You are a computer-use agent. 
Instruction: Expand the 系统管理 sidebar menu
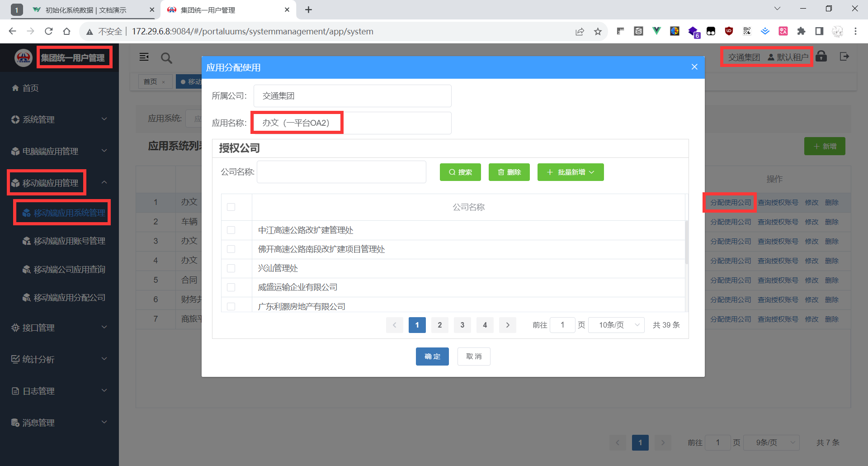[59, 119]
